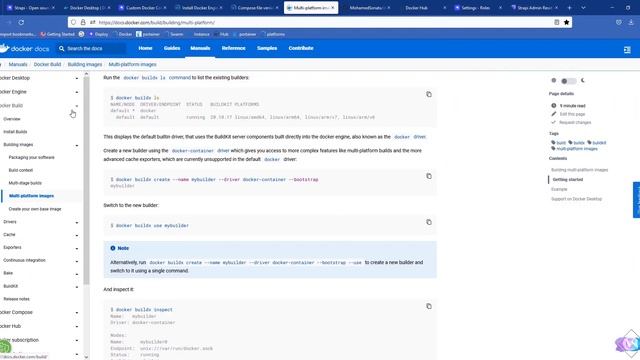The image size is (640, 360).
Task: Click the Docker docs logo
Action: tap(24, 49)
